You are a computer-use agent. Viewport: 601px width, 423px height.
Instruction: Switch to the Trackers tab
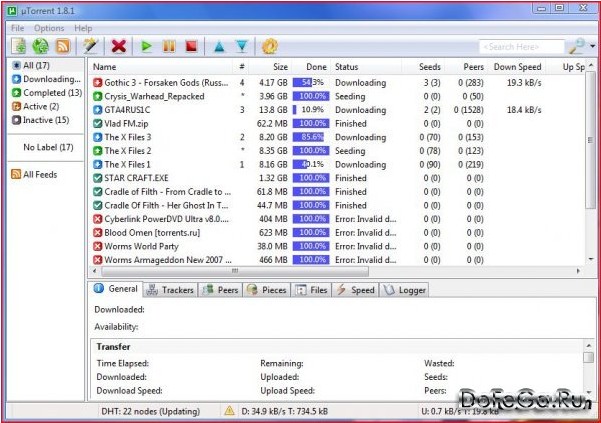[x=171, y=290]
